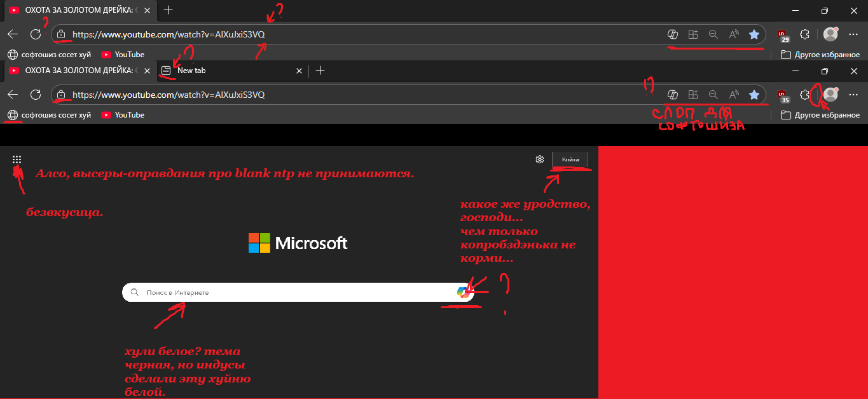The width and height of the screenshot is (868, 399).
Task: Open the profile avatar menu in lower toolbar
Action: pyautogui.click(x=830, y=95)
